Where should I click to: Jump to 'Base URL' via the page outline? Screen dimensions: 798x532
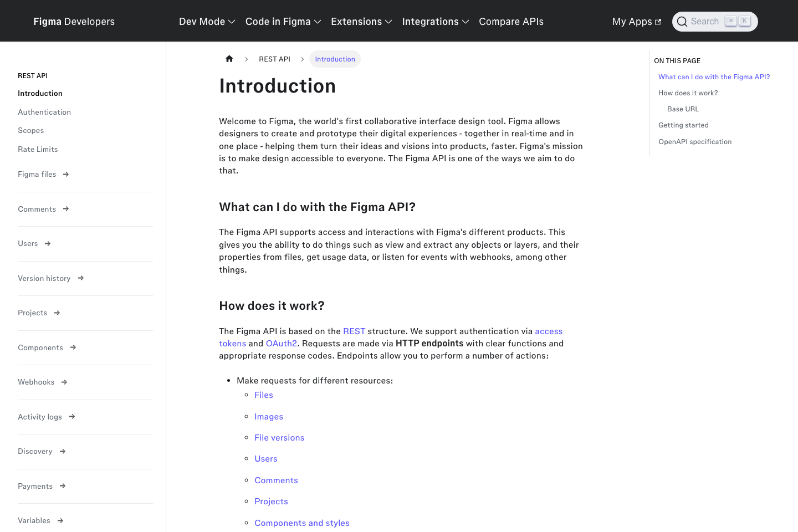[683, 109]
